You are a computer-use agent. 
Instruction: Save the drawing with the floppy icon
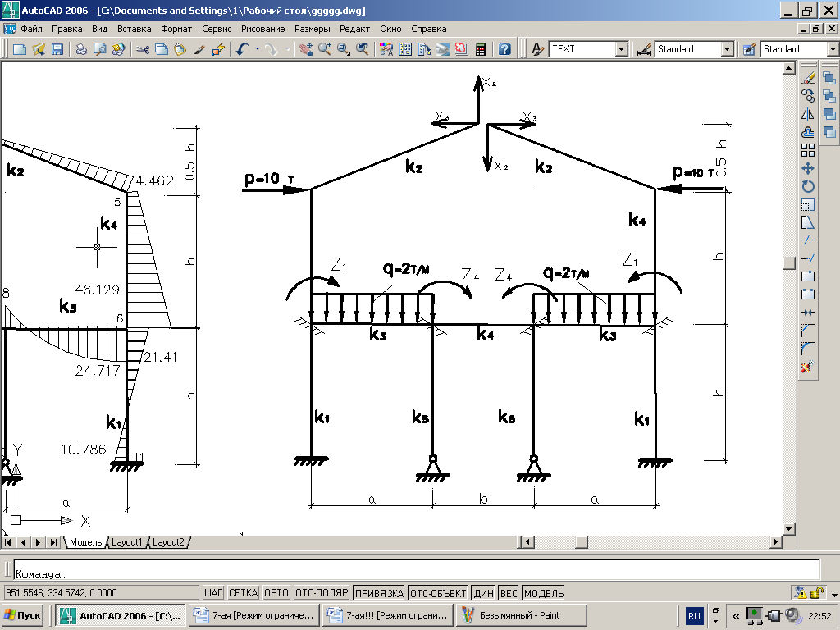[57, 49]
